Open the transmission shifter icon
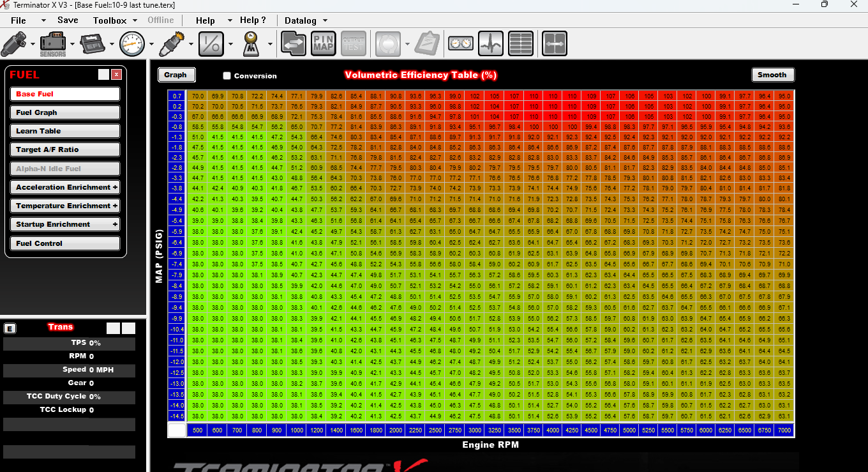Screen dimensions: 868x472 click(x=251, y=44)
